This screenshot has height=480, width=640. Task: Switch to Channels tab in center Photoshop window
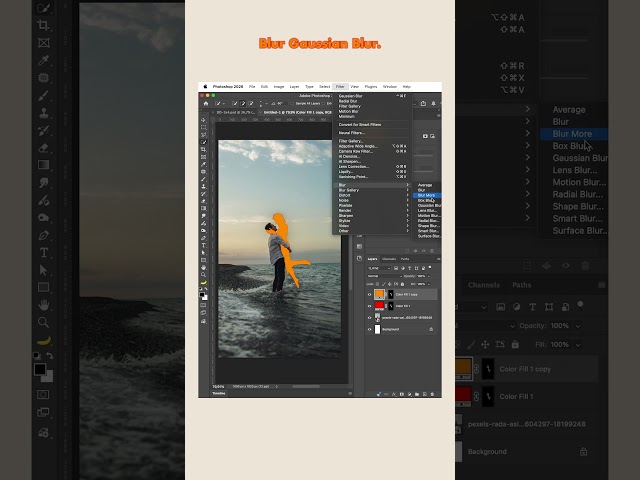(389, 259)
